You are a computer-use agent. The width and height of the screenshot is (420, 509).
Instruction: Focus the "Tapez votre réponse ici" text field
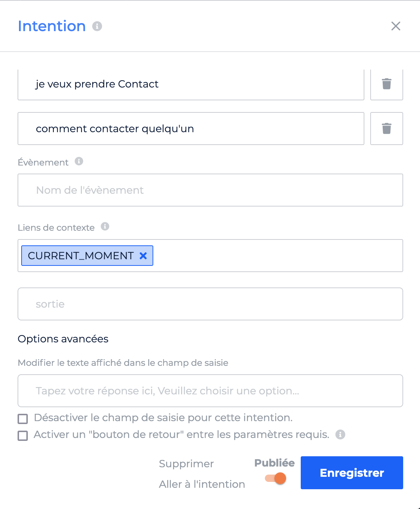point(210,391)
